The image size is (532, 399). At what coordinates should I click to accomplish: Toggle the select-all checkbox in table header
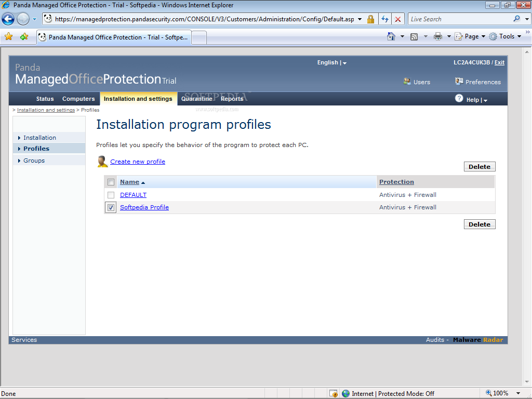[x=111, y=182]
